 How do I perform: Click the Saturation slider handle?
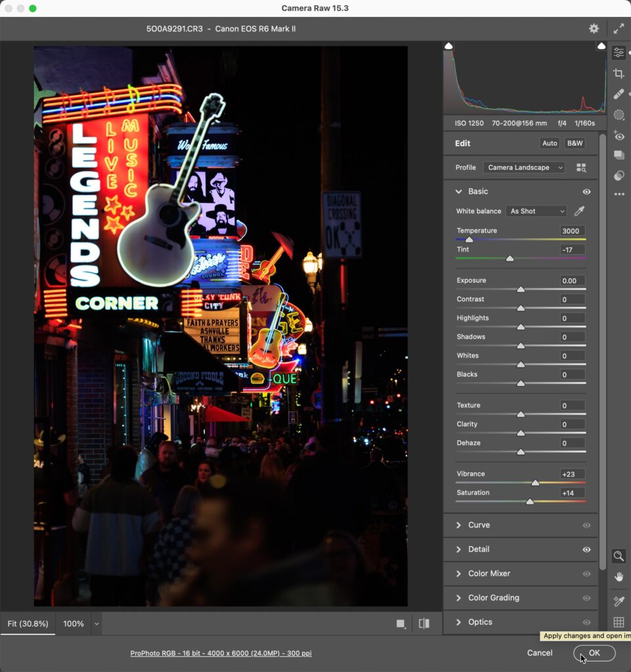click(530, 502)
